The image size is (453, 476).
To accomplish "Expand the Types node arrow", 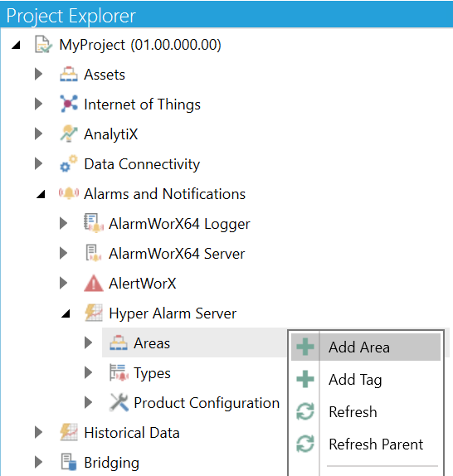I will point(88,372).
